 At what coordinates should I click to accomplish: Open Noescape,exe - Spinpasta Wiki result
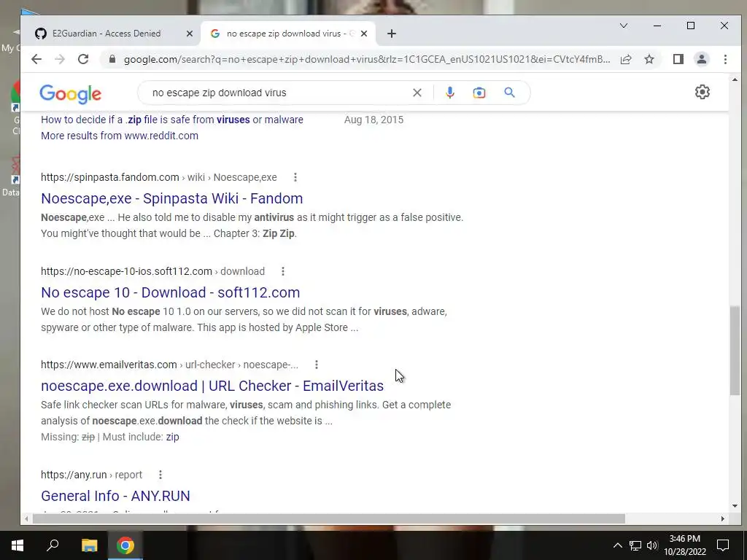[172, 198]
